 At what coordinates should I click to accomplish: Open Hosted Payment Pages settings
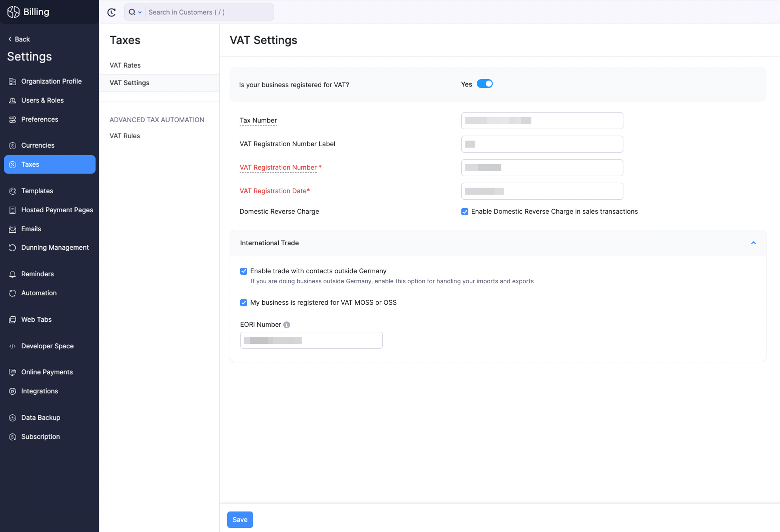coord(57,210)
